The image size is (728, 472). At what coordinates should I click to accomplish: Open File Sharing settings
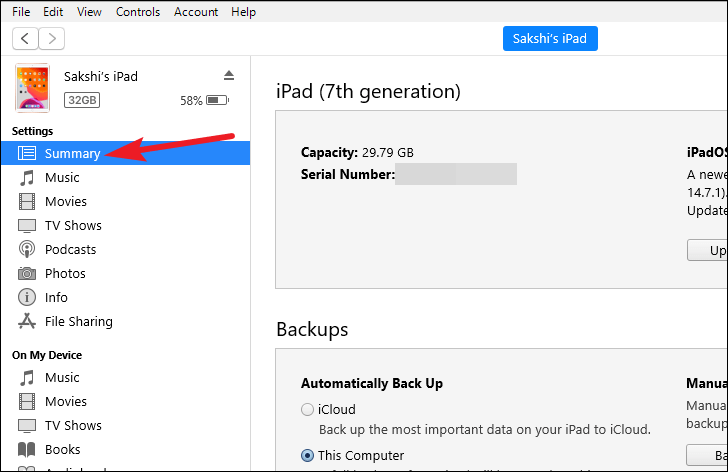125,321
